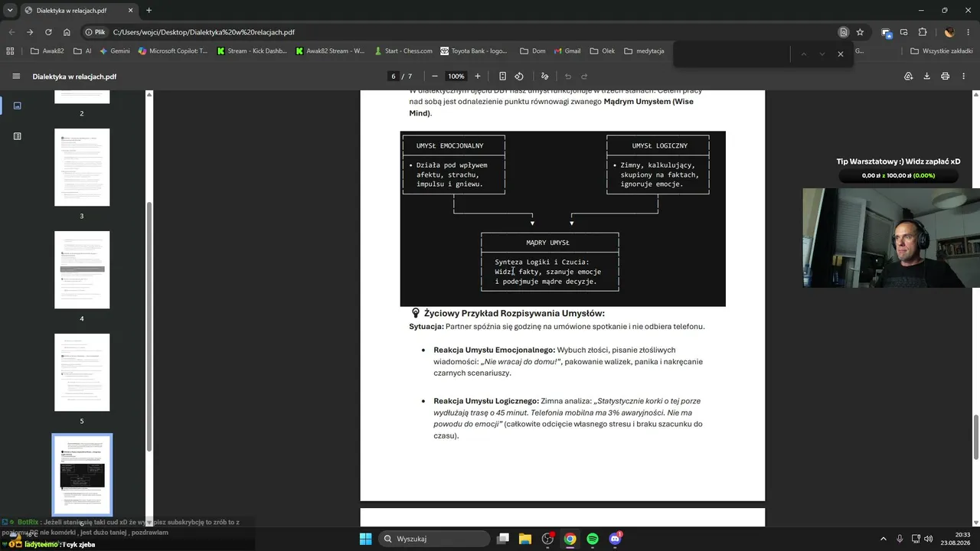
Task: Open the Toyota Bank bookmark
Action: pyautogui.click(x=474, y=51)
